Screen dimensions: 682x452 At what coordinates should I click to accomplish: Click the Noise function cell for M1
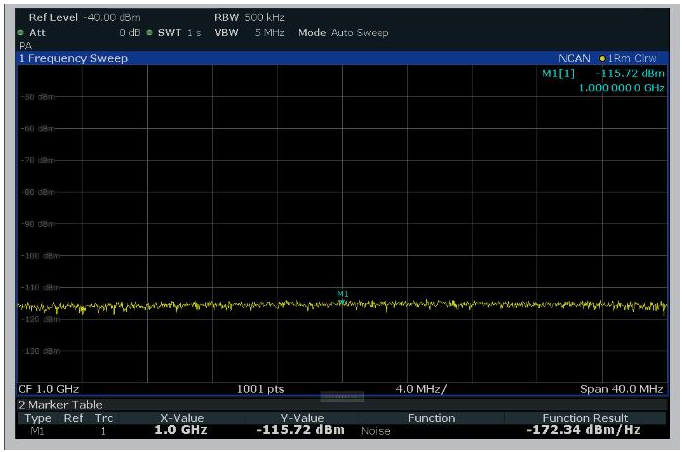click(377, 431)
